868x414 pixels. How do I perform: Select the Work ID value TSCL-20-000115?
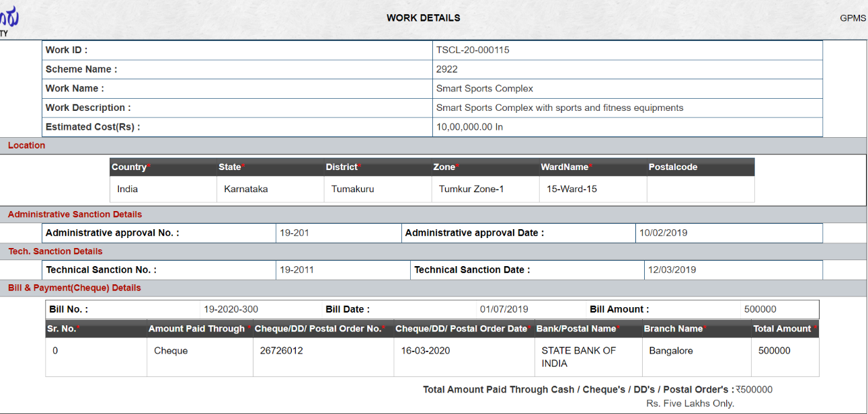473,50
